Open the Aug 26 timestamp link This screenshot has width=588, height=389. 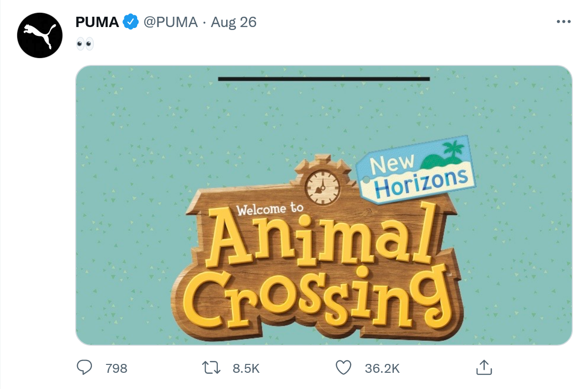click(x=234, y=22)
